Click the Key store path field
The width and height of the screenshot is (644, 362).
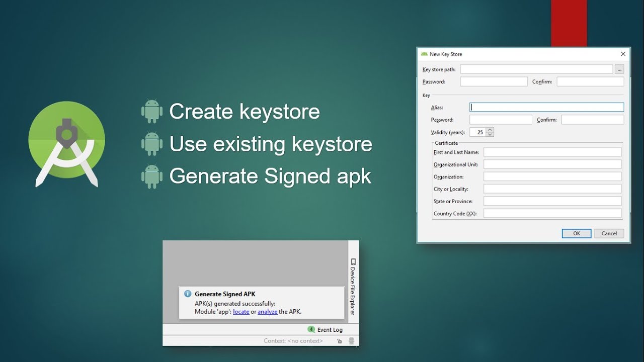[536, 69]
